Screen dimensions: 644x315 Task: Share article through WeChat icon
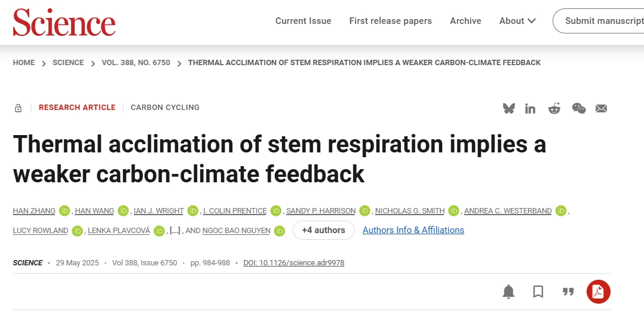click(x=579, y=108)
